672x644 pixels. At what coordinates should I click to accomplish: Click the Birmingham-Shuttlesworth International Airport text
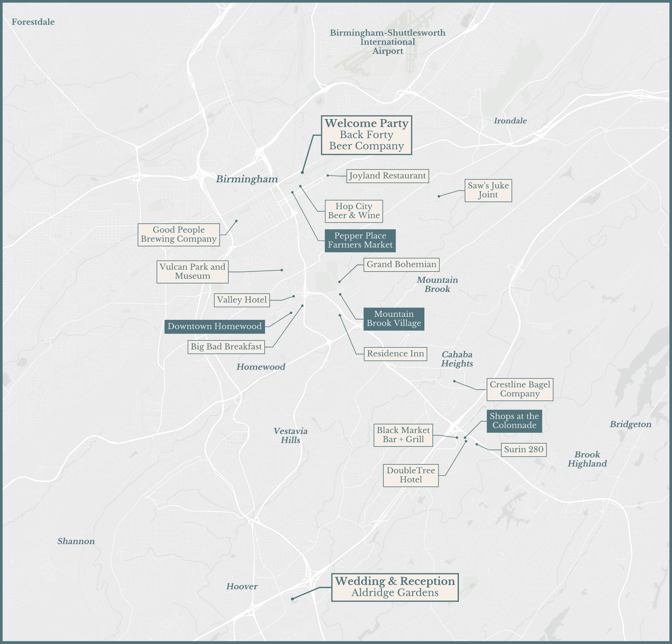[x=387, y=42]
